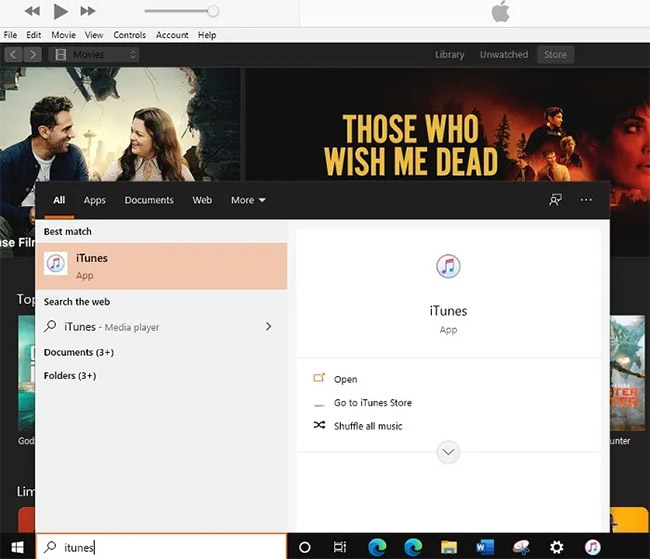Switch to the Unwatched tab in iTunes
The width and height of the screenshot is (650, 559).
504,54
